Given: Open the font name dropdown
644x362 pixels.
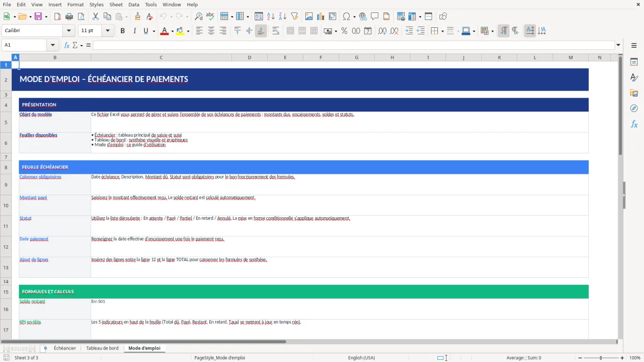Looking at the screenshot, I should [x=69, y=31].
